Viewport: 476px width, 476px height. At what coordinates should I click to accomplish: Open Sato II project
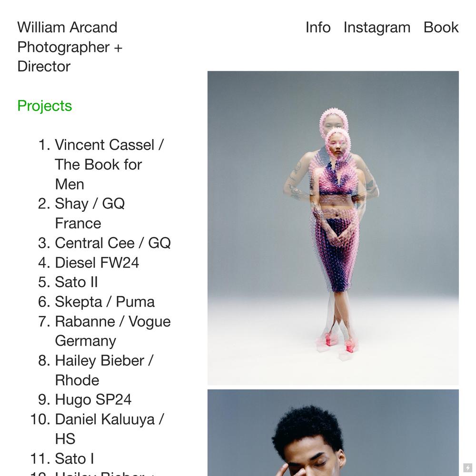[x=76, y=282]
